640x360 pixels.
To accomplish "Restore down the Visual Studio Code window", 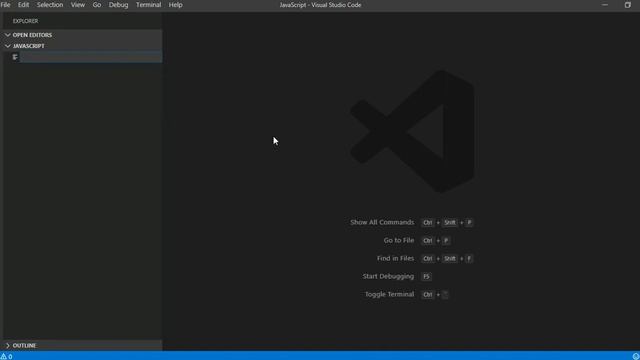I will coord(628,5).
